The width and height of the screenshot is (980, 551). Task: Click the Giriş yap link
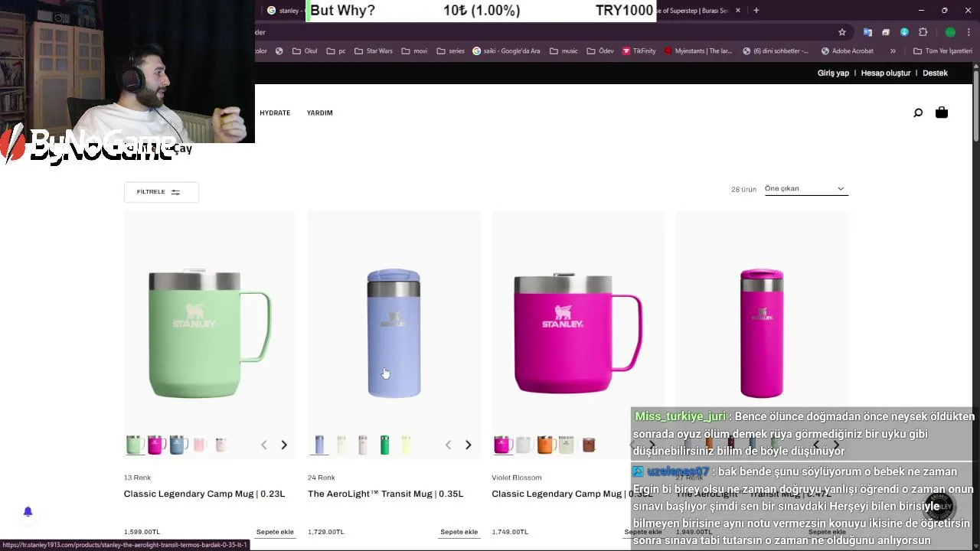coord(833,73)
